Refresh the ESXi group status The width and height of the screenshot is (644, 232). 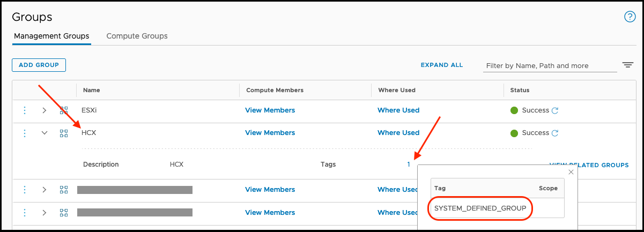[x=556, y=111]
